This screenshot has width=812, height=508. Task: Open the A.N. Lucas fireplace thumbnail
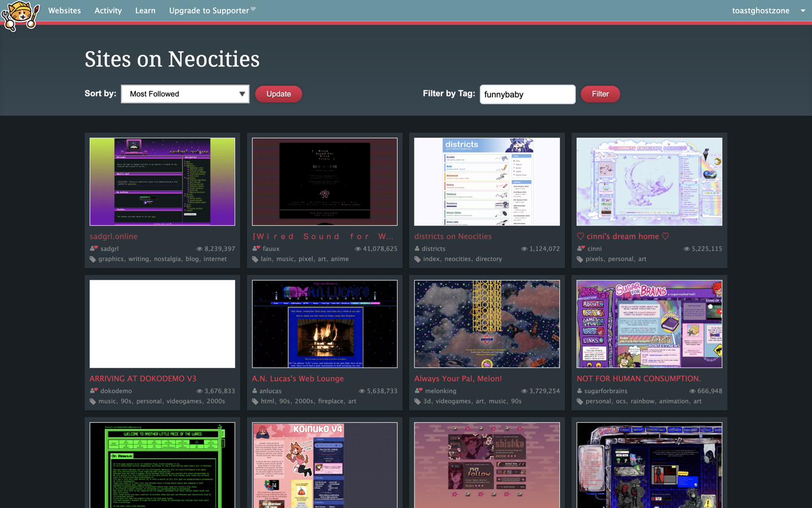(x=325, y=324)
